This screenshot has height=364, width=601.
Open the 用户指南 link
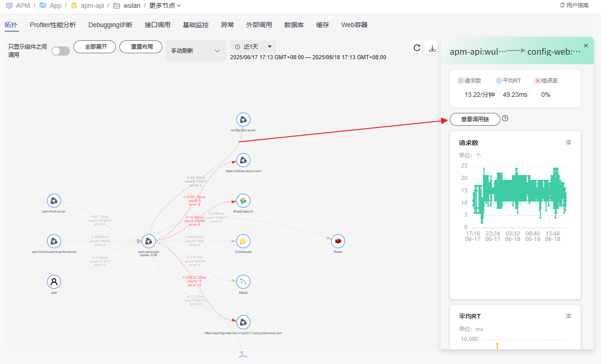tap(574, 6)
